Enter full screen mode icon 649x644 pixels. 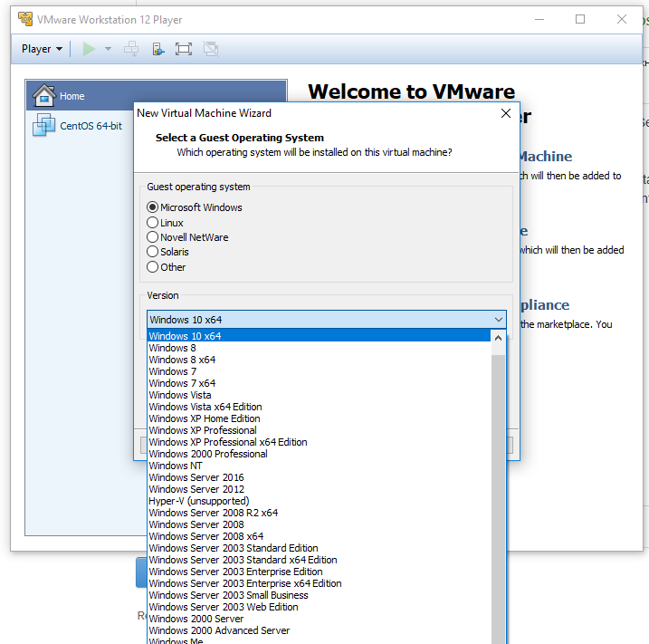tap(184, 49)
